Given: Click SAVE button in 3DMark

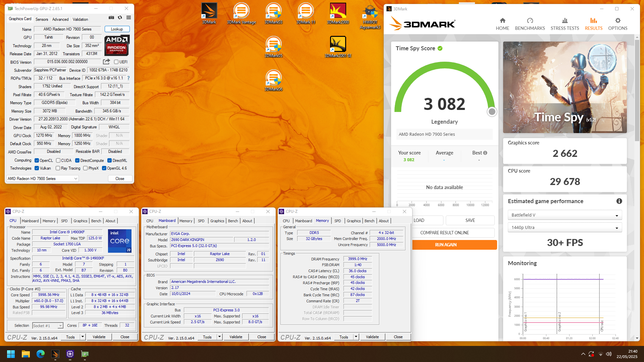Looking at the screenshot, I should click(470, 220).
